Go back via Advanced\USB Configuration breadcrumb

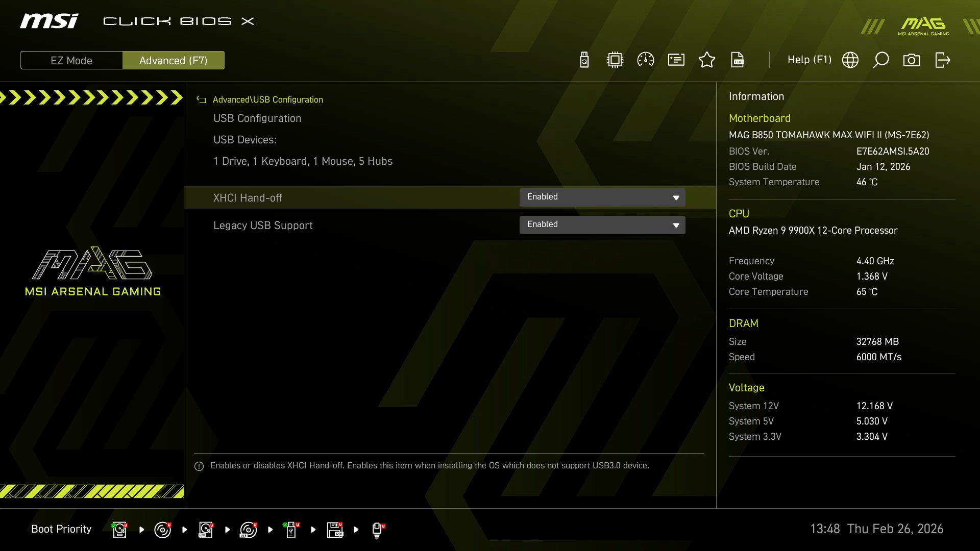(x=268, y=99)
